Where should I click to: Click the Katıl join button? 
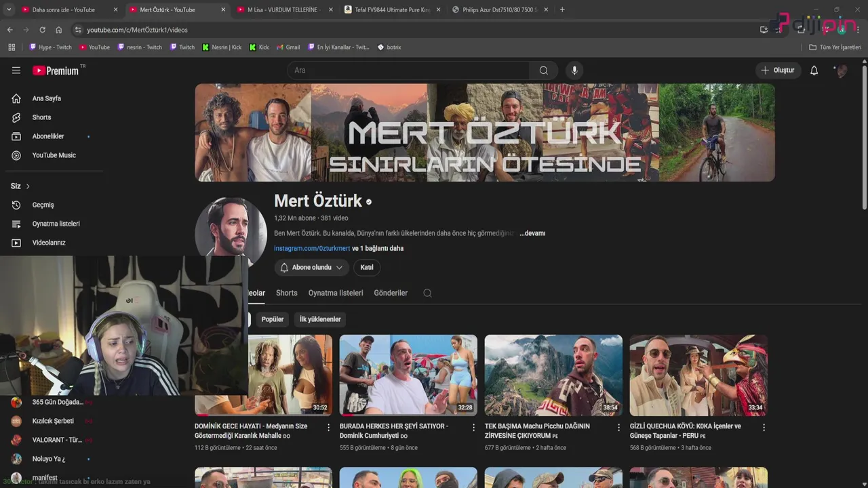coord(367,268)
